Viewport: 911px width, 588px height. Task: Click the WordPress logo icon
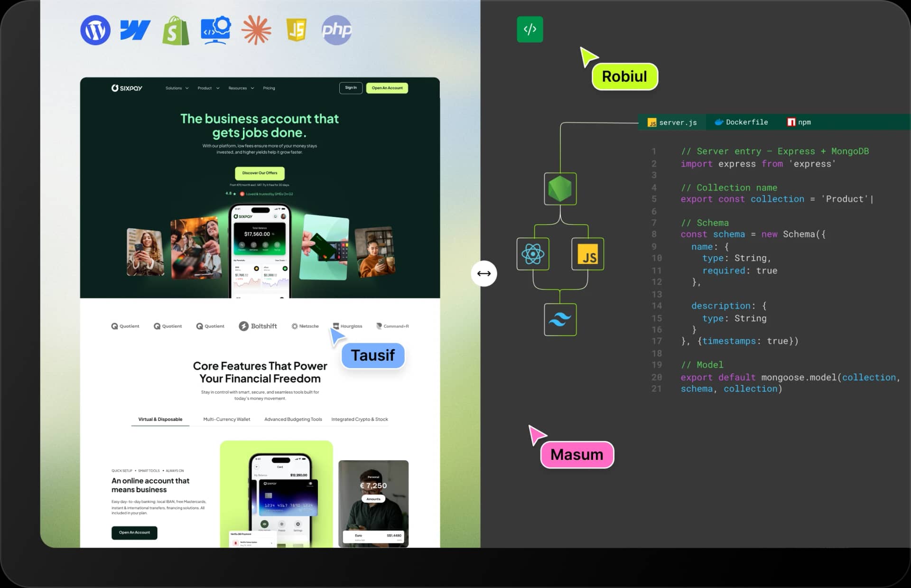pos(95,30)
